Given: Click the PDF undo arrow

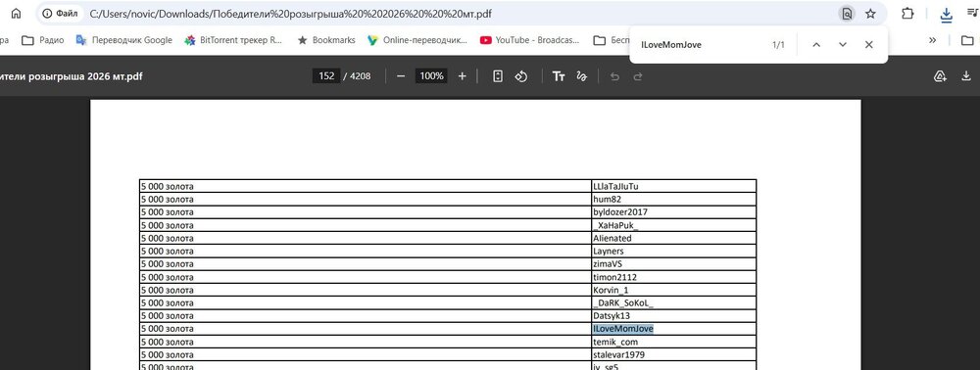Looking at the screenshot, I should (x=614, y=76).
